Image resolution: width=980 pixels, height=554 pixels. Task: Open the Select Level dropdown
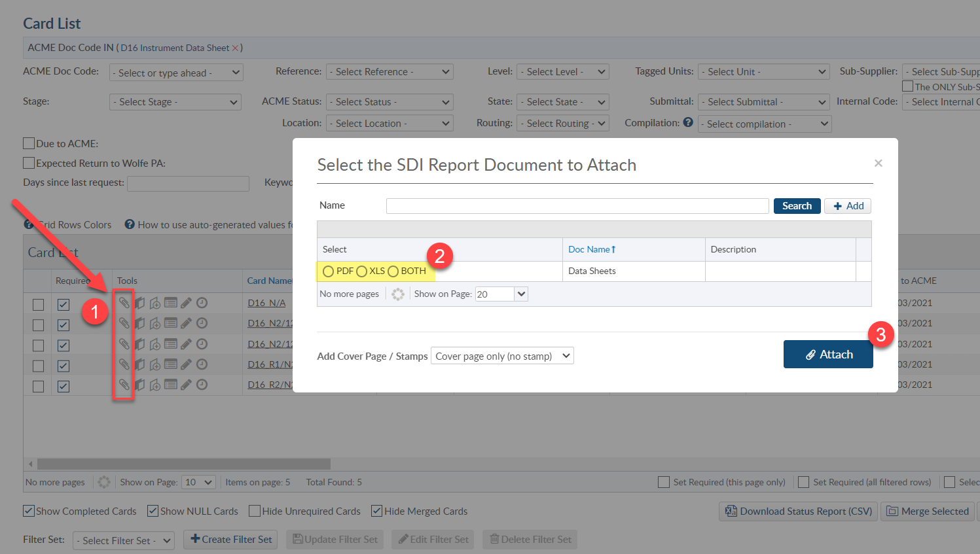pyautogui.click(x=563, y=72)
